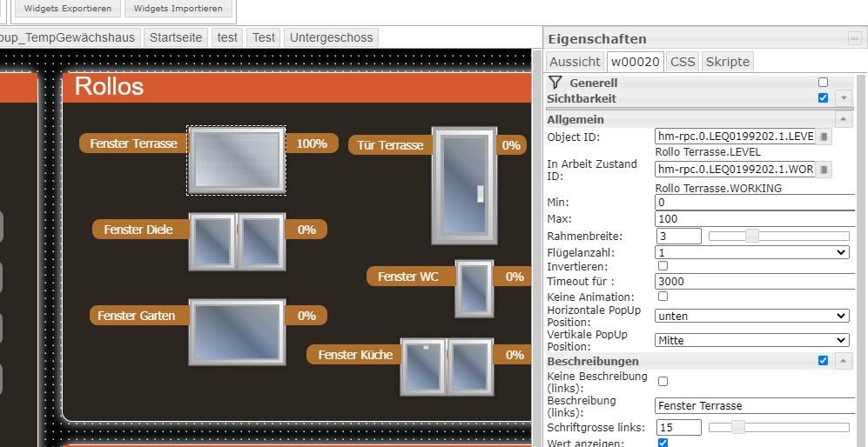Click the Fenster Terrasse label

pyautogui.click(x=133, y=143)
